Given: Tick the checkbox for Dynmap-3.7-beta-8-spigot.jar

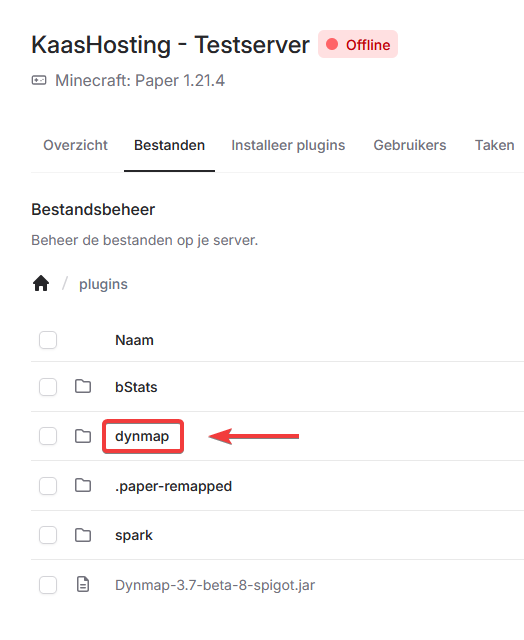Looking at the screenshot, I should (48, 585).
